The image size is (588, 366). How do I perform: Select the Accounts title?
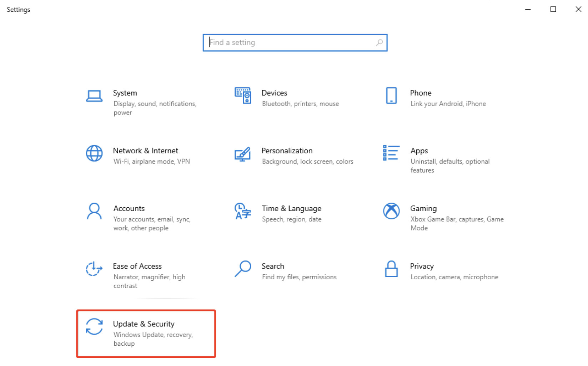coord(129,208)
